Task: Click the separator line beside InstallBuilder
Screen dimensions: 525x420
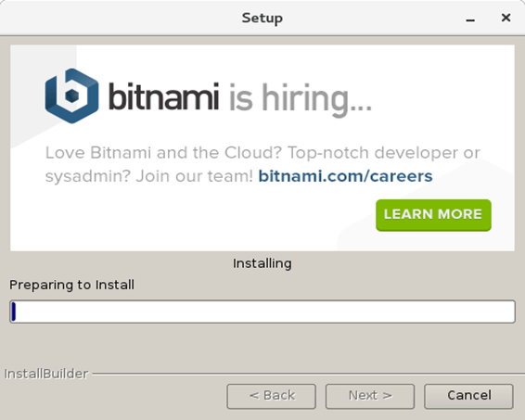Action: pos(308,373)
